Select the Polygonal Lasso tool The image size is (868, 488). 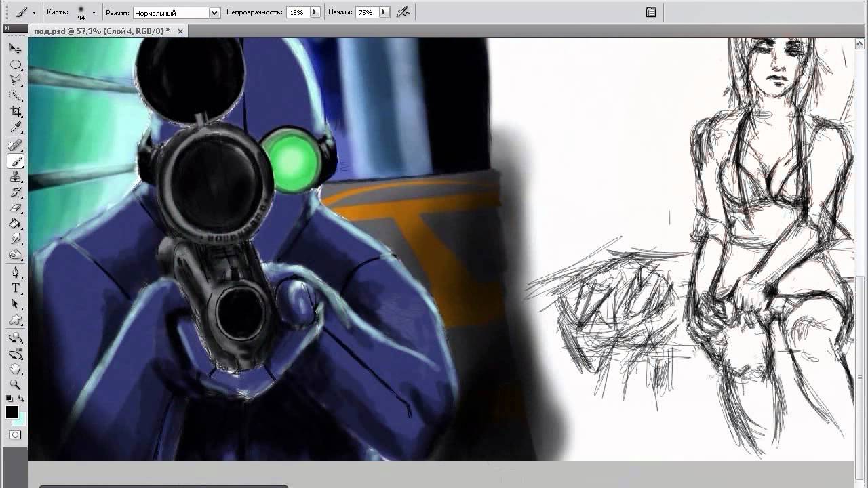coord(16,80)
